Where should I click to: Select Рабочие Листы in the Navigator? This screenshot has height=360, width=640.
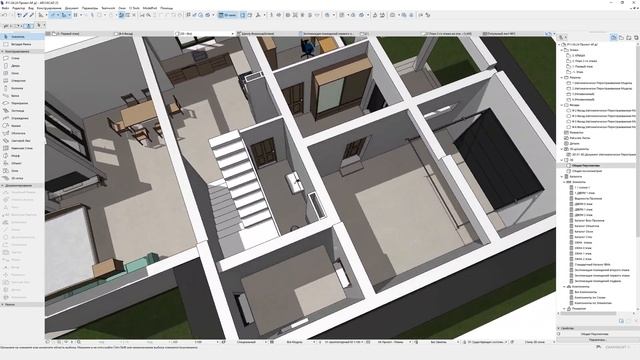579,138
